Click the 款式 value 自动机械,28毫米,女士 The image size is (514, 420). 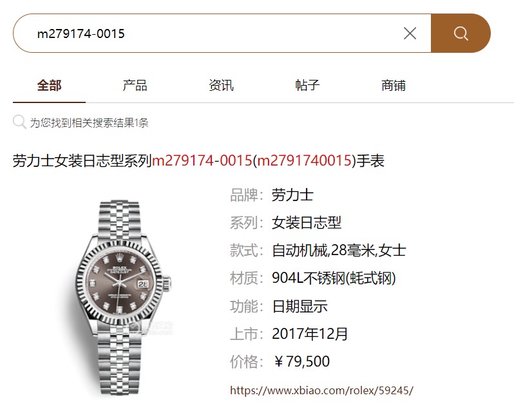point(339,251)
